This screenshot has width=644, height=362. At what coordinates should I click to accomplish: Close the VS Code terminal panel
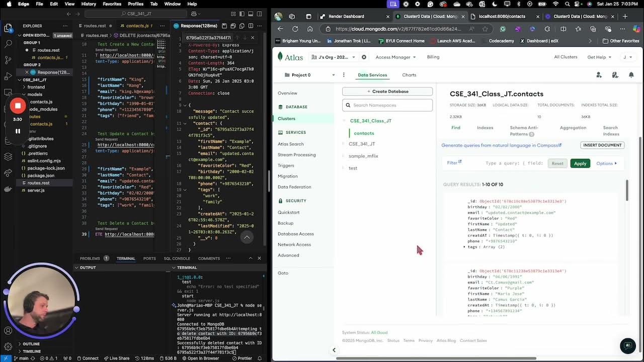[259, 258]
